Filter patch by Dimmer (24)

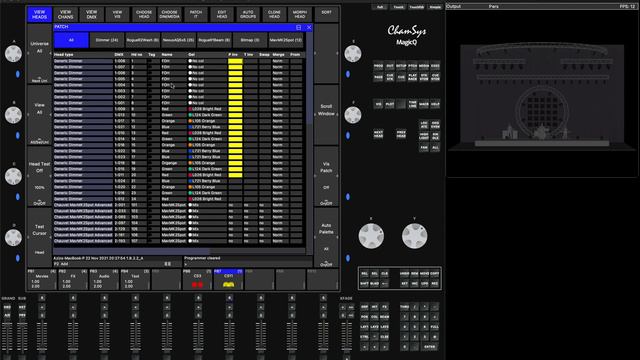107,40
